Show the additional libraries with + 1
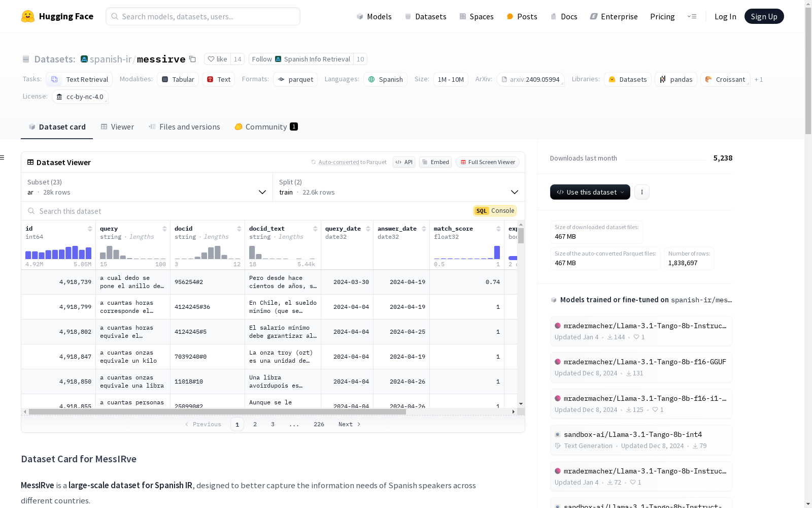Screen dimensions: 812x508 click(759, 79)
